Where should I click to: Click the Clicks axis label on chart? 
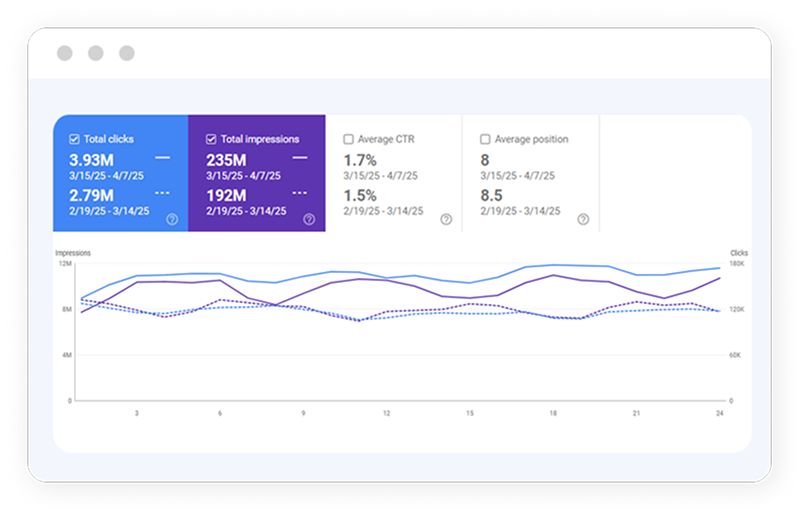click(x=738, y=254)
